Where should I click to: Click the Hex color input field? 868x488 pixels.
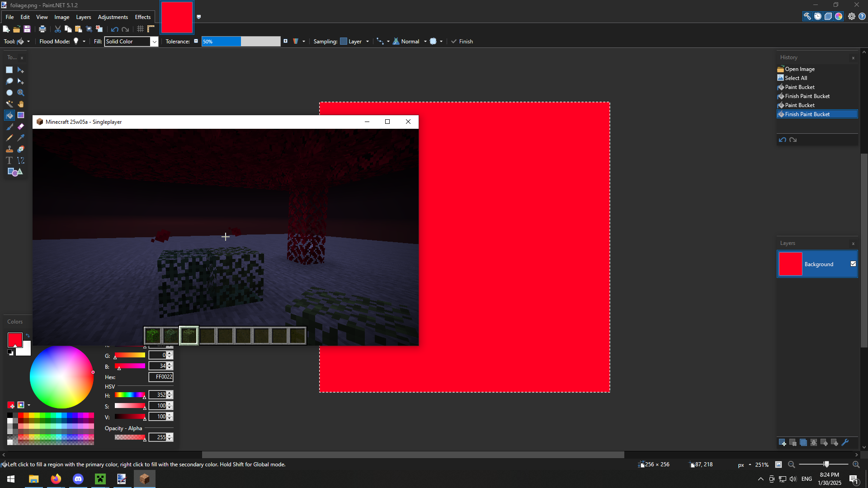tap(161, 377)
